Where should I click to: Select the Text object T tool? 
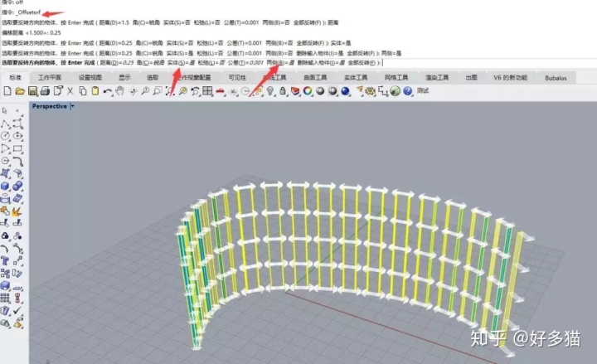(x=5, y=261)
